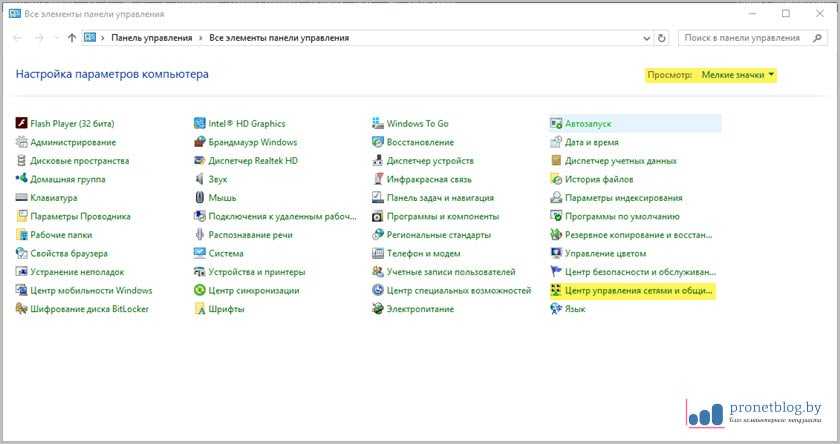Click the Шифрование диска BitLocker icon
840x444 pixels.
(21, 309)
